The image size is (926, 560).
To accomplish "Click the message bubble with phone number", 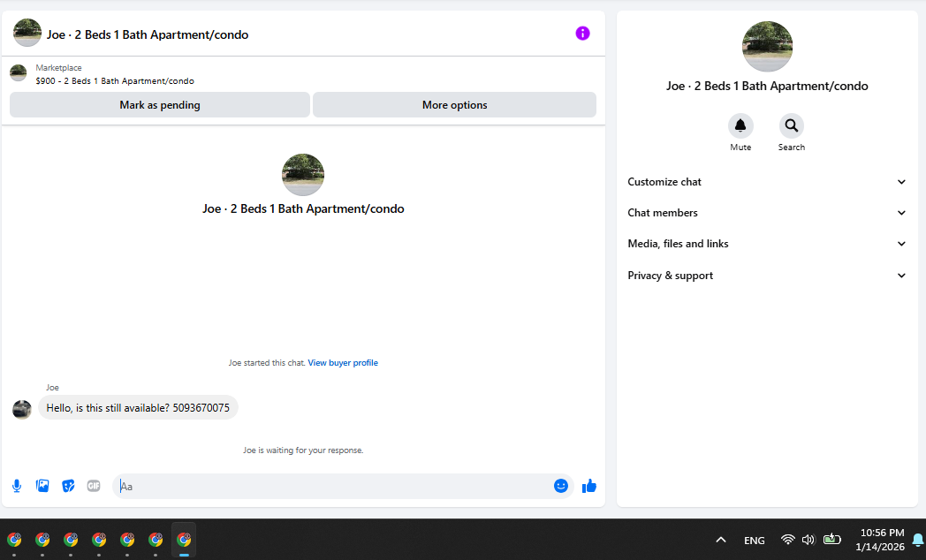I will [138, 408].
